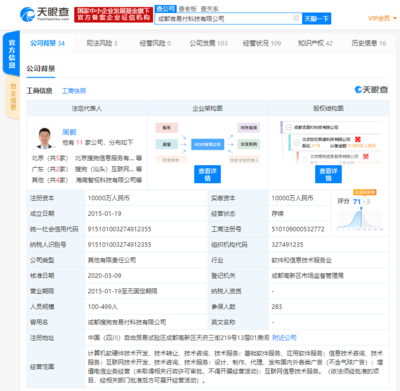Click the 分支机构 node in structure diagram
Viewport: 400px width, 391px height.
point(249,144)
